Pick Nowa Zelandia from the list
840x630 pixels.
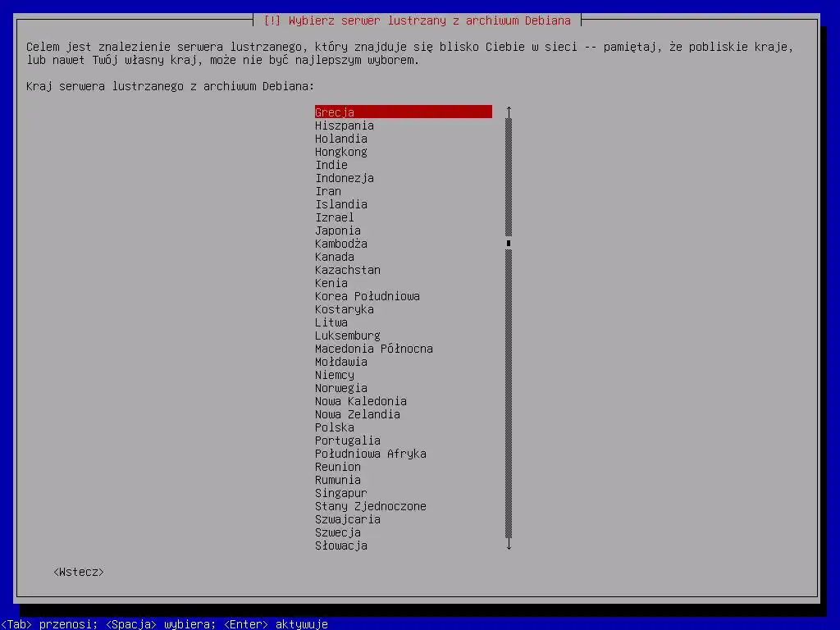pyautogui.click(x=404, y=414)
